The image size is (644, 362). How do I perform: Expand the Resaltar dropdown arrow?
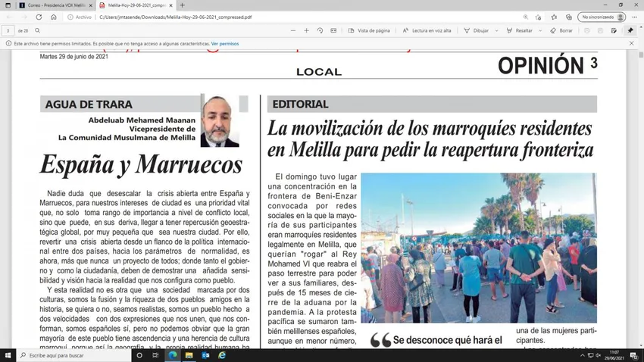(540, 30)
